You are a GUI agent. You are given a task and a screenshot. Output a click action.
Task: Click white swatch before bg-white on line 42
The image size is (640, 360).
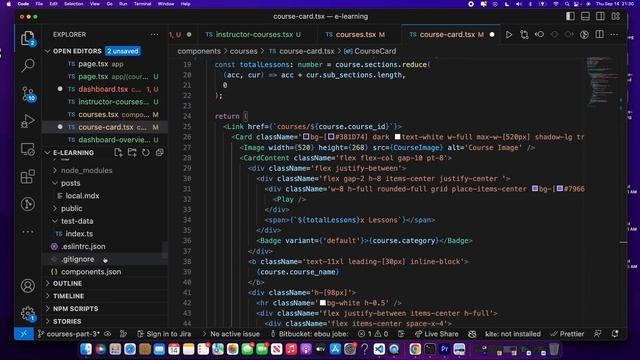click(322, 303)
